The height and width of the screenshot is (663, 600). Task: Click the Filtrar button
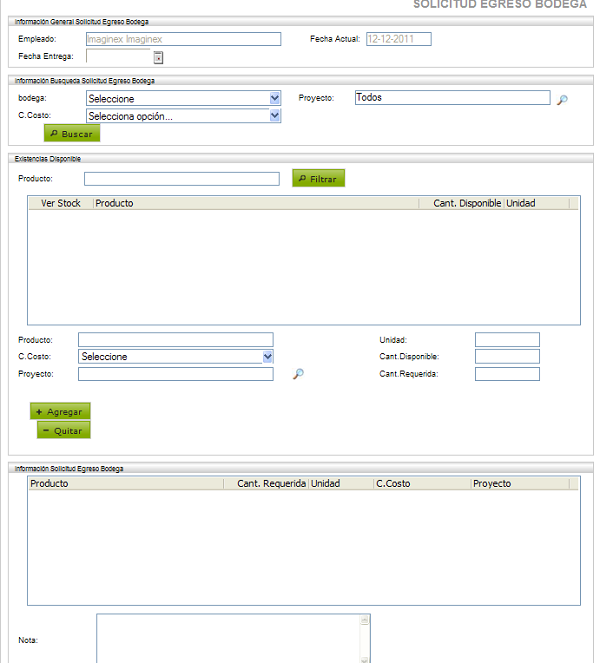coord(318,178)
